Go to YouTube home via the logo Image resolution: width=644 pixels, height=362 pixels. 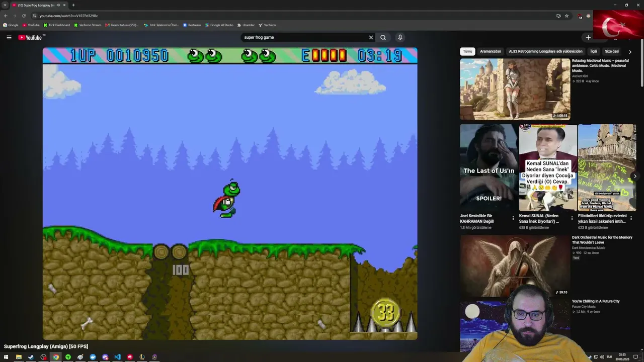coord(30,38)
